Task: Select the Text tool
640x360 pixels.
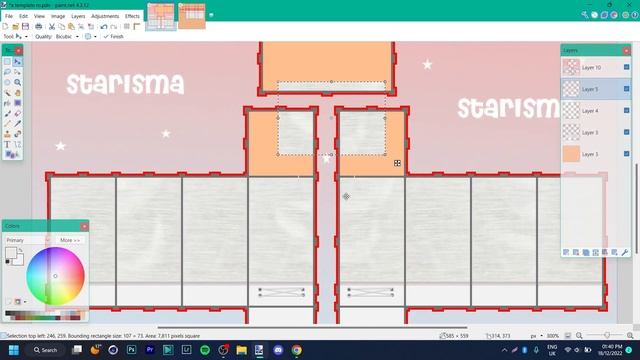Action: click(7, 144)
